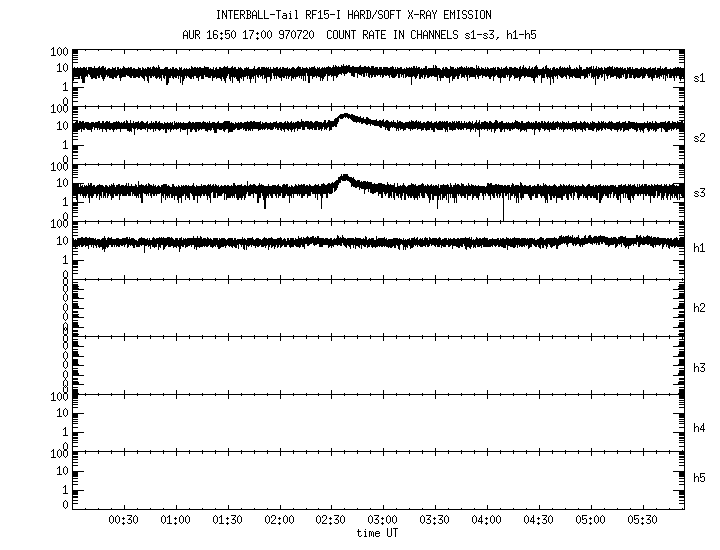720x550 pixels.
Task: Select the h2 channel label
Action: (700, 308)
